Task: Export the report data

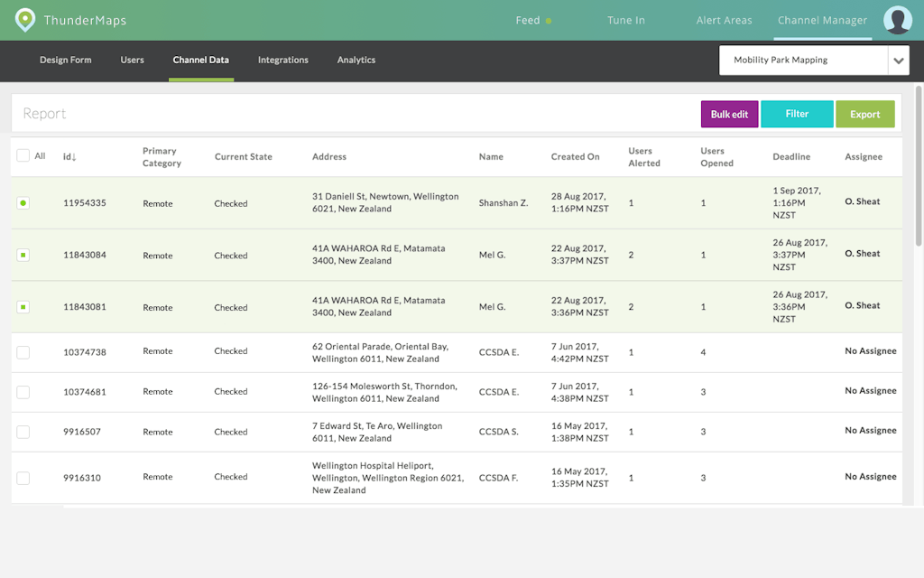Action: (864, 115)
